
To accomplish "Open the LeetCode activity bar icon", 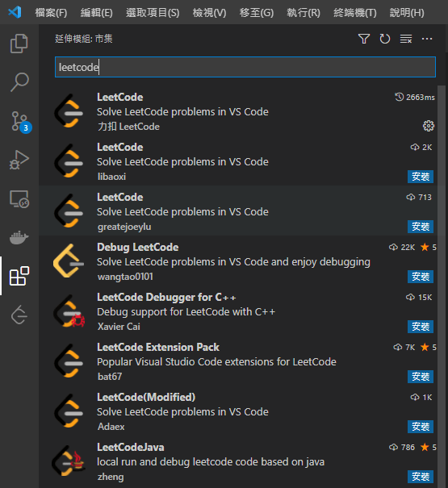I will pyautogui.click(x=19, y=315).
